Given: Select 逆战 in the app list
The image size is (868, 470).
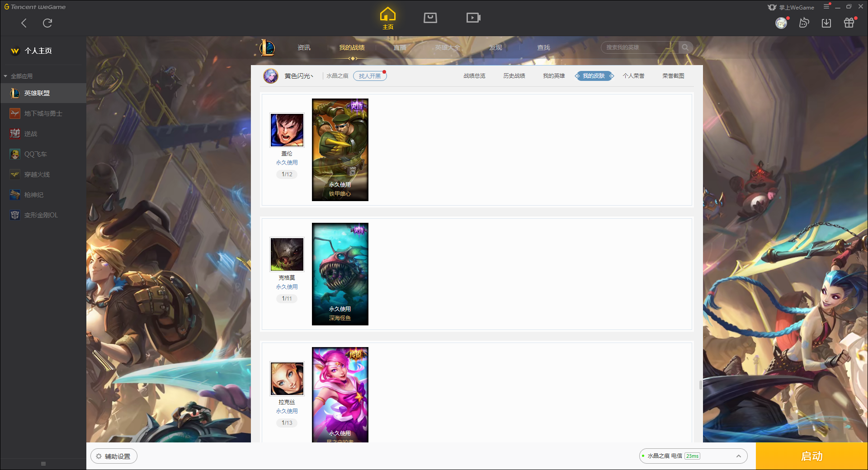Looking at the screenshot, I should click(43, 134).
